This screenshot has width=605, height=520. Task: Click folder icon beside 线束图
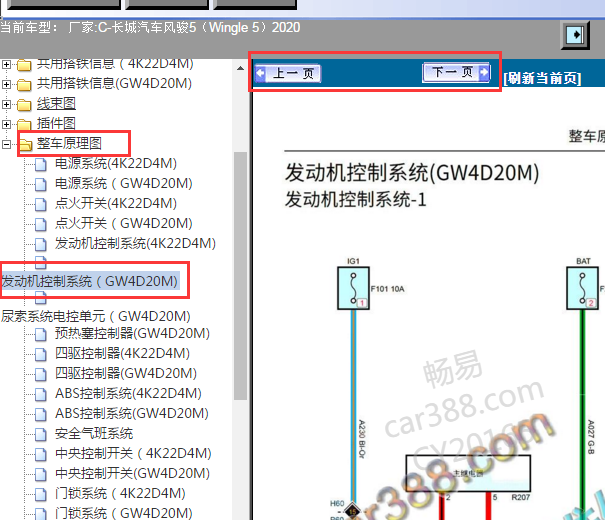24,105
